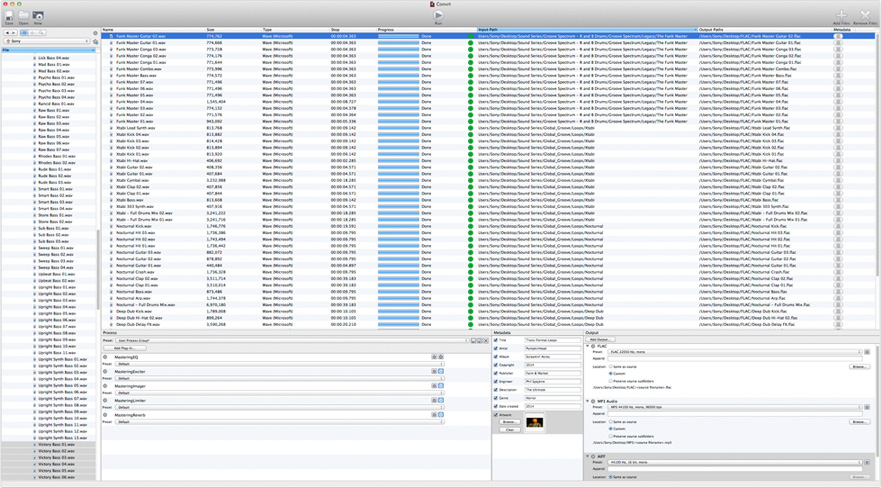Screen dimensions: 881x488
Task: Delete process group preset icon
Action: 487,340
